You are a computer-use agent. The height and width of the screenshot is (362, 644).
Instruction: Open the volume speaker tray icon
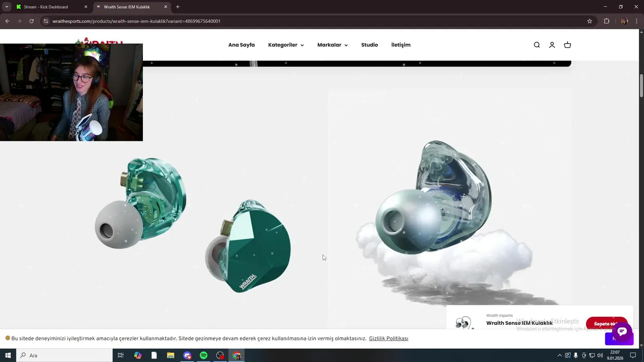600,355
